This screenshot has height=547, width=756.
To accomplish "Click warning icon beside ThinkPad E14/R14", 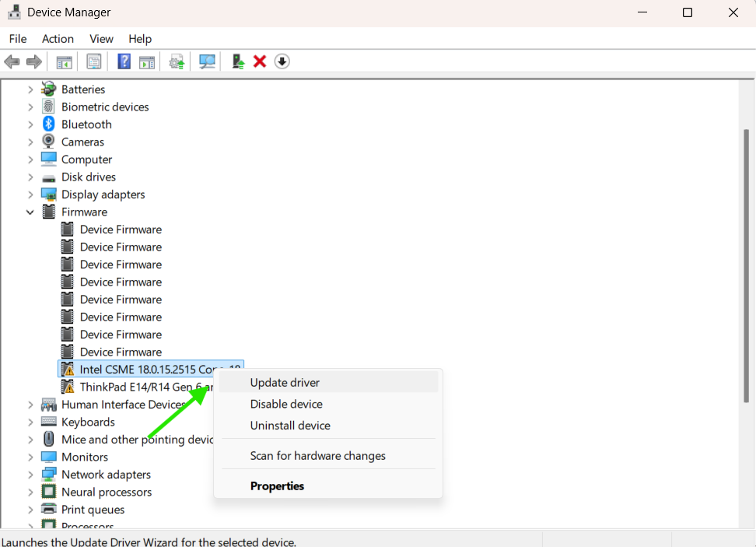I will click(x=68, y=387).
